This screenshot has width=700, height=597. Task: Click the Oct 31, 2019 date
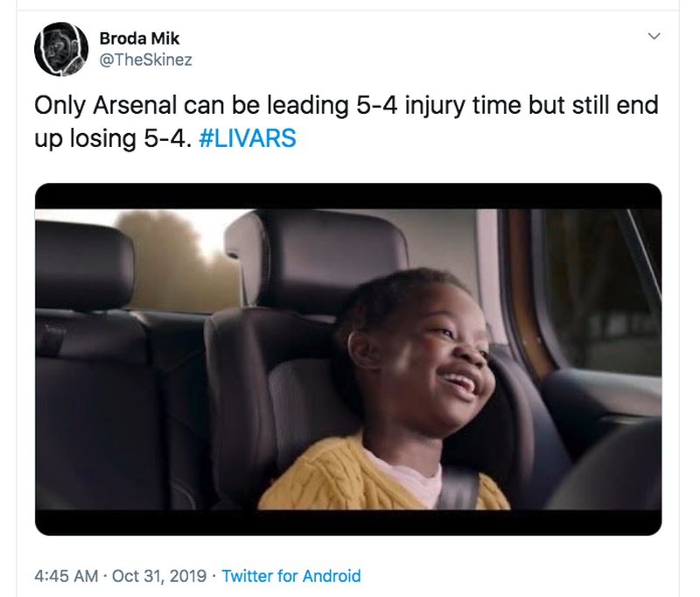(x=158, y=575)
